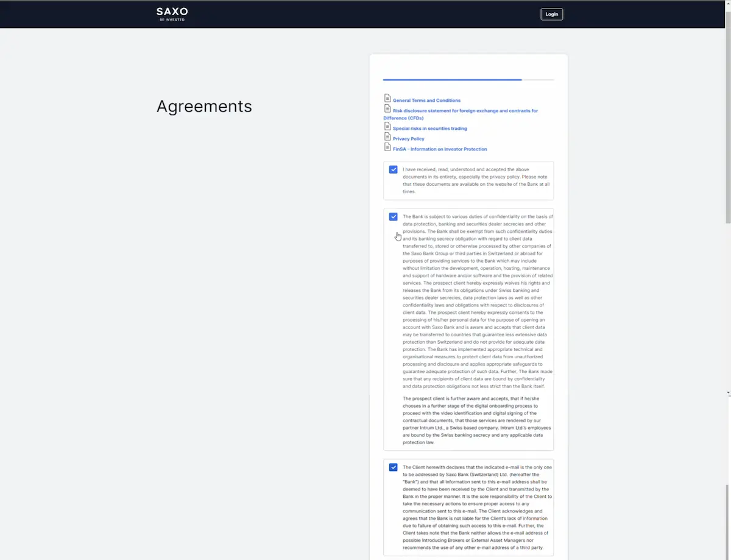Click the Login button

[551, 14]
